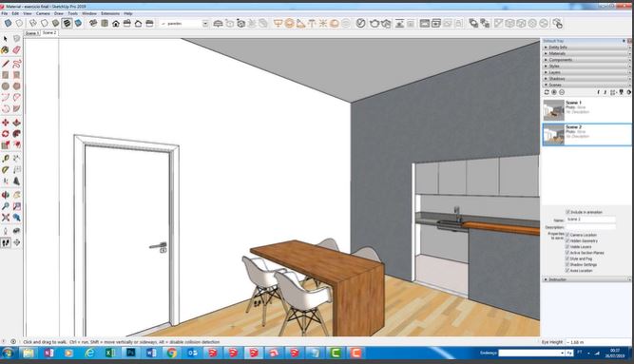Image resolution: width=634 pixels, height=364 pixels.
Task: Switch to the Scene 2 tab
Action: [x=49, y=32]
